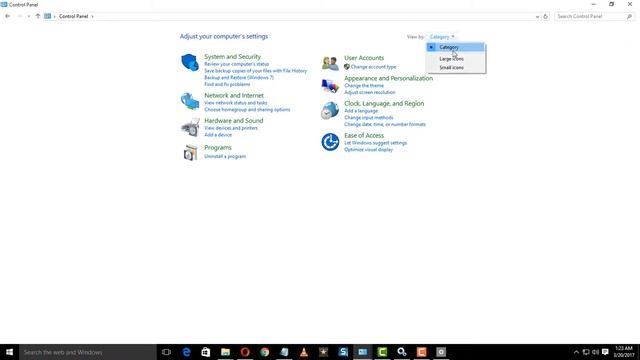This screenshot has height=360, width=640.
Task: Click the search magnifier icon
Action: coord(629,16)
